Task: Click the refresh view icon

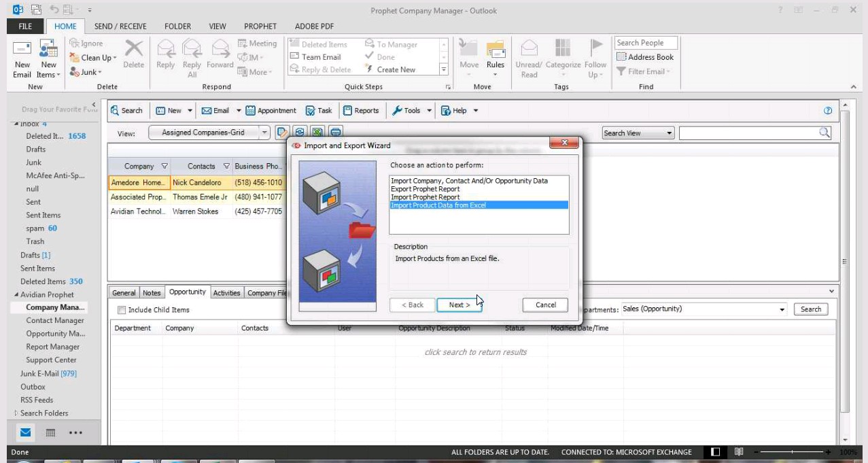Action: point(300,133)
